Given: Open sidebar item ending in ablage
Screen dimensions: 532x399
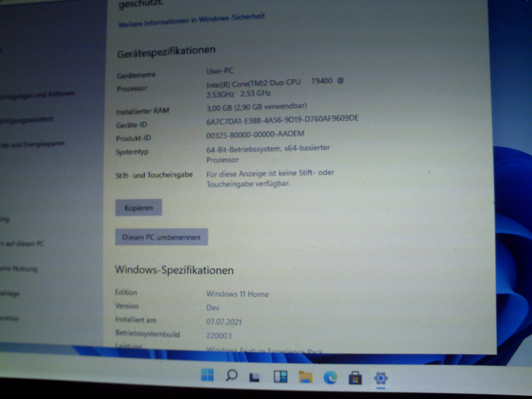Looking at the screenshot, I should pyautogui.click(x=10, y=293).
